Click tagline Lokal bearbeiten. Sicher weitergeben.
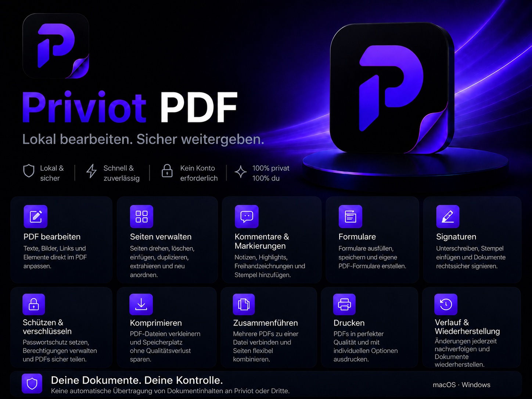Image resolution: width=532 pixels, height=399 pixels. pos(143,139)
